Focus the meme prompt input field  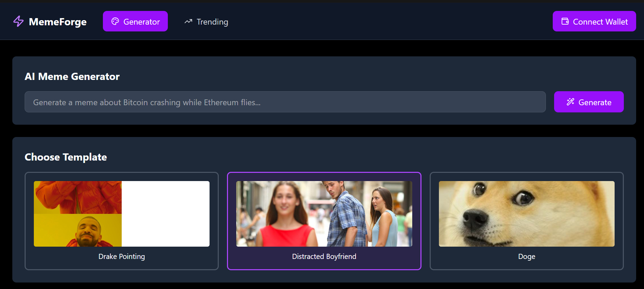pyautogui.click(x=285, y=102)
